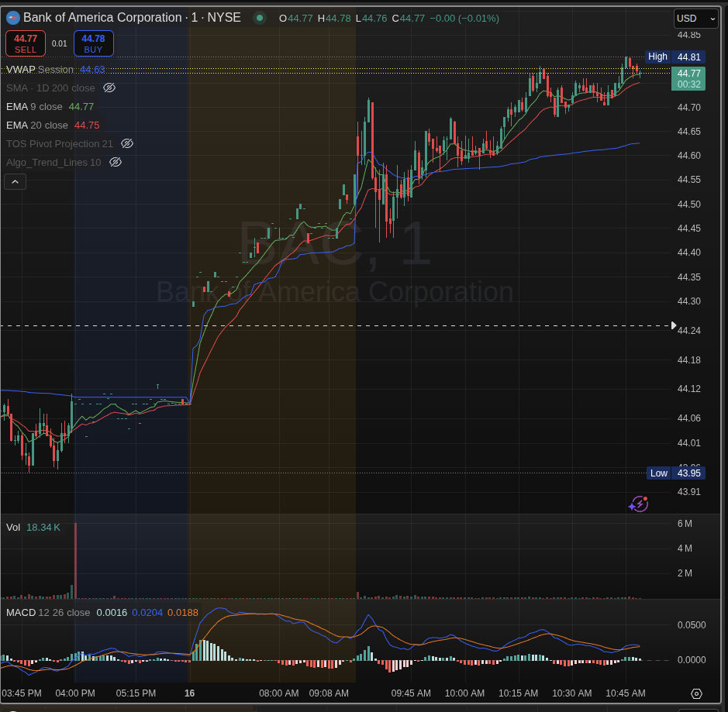This screenshot has height=712, width=728.
Task: Click the 44.78 BUY button
Action: tap(93, 43)
